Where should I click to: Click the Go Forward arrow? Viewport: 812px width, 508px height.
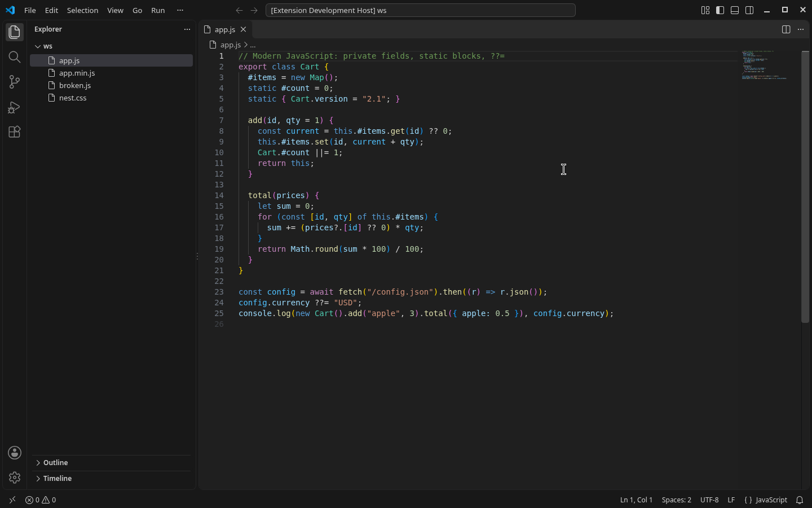pyautogui.click(x=254, y=10)
